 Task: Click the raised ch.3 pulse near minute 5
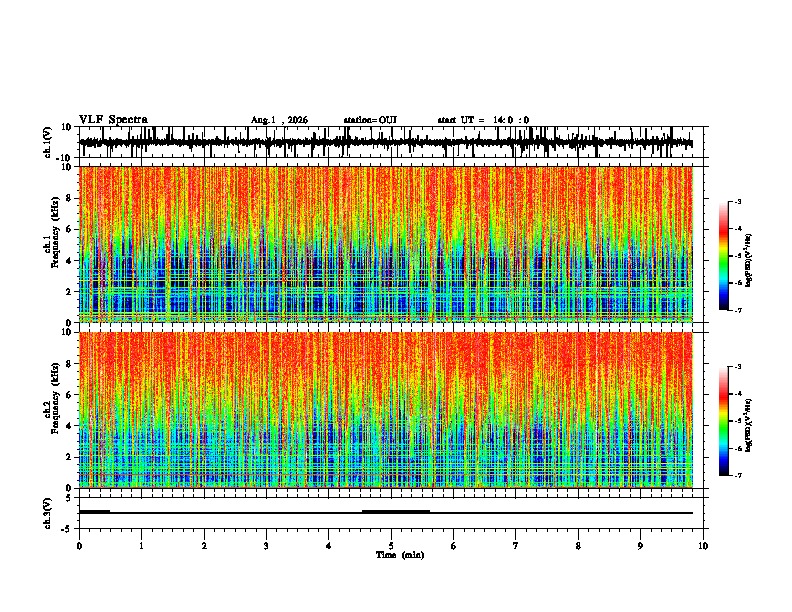pyautogui.click(x=396, y=512)
